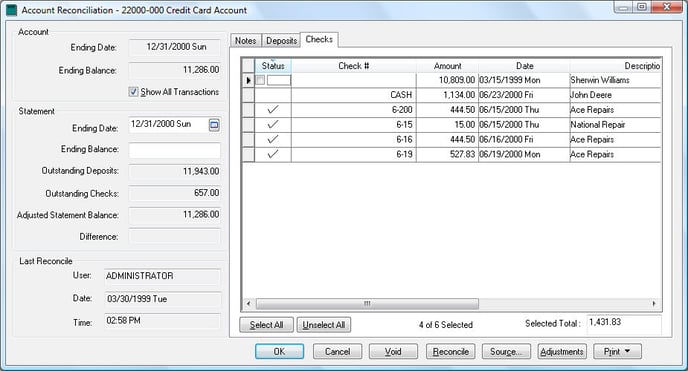The image size is (688, 371).
Task: Click the empty check number cell in Sherwin Williams row
Action: (354, 80)
